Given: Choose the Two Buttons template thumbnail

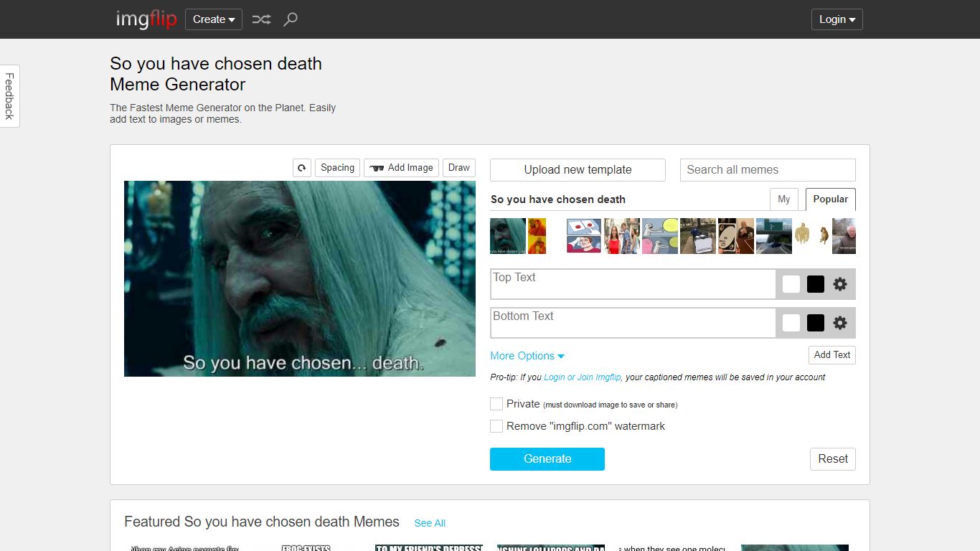Looking at the screenshot, I should (x=584, y=236).
